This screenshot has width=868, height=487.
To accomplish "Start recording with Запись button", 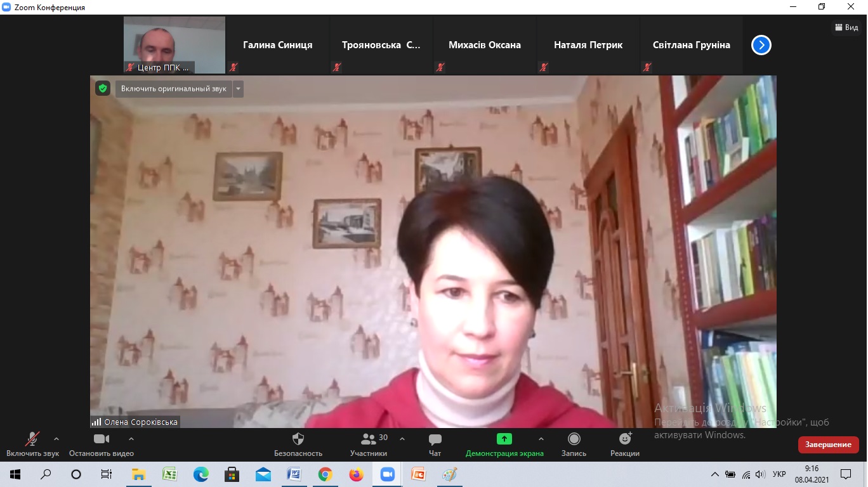I will [574, 444].
